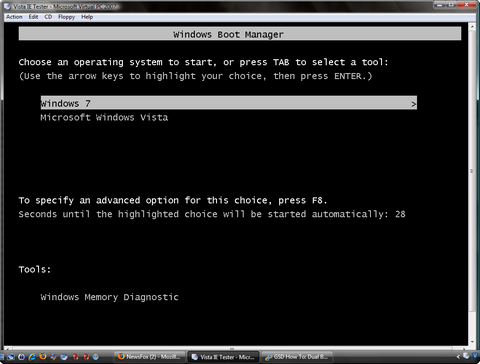
Task: Maximize the Virtual PC window
Action: (451, 5)
